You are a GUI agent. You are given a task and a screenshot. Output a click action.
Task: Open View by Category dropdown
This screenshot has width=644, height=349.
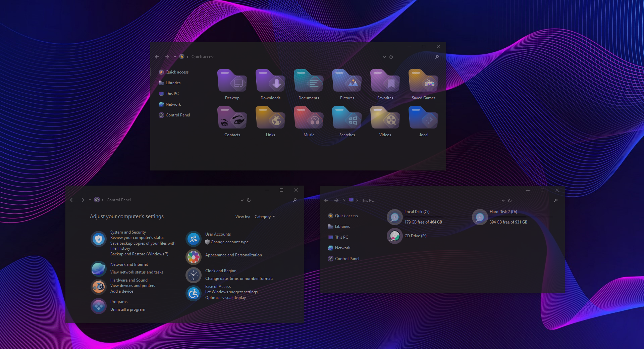point(265,217)
